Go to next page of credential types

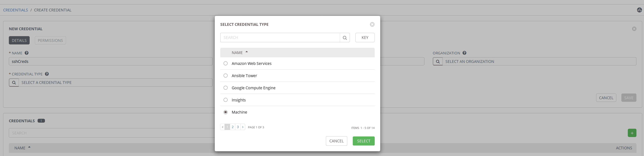[242, 127]
